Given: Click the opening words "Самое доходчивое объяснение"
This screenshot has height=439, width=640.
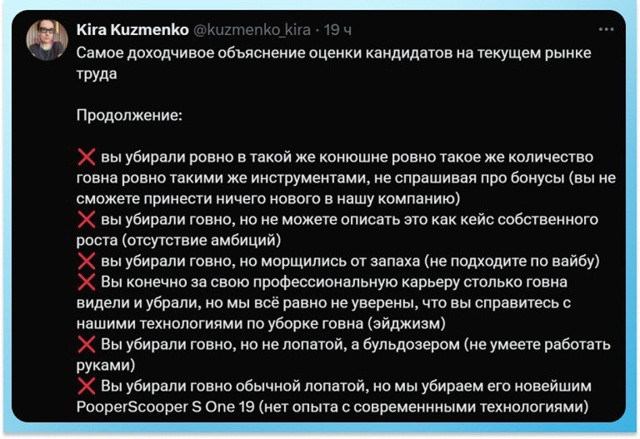Looking at the screenshot, I should (185, 52).
